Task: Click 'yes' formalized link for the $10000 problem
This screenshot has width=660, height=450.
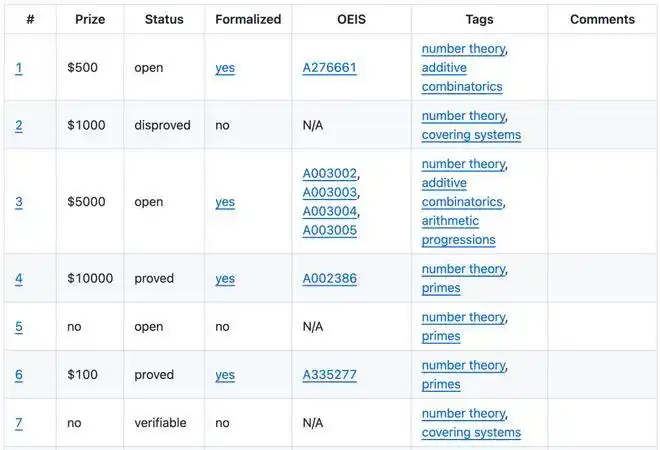Action: (x=225, y=279)
